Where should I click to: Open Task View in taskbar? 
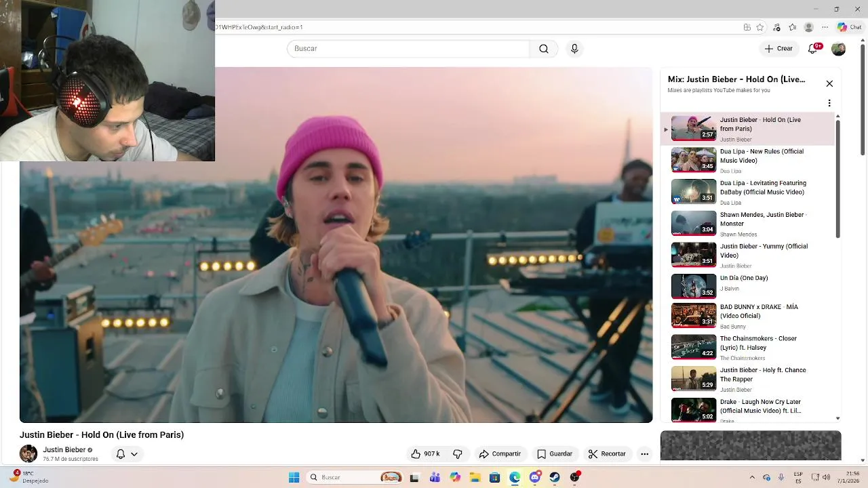pyautogui.click(x=414, y=477)
